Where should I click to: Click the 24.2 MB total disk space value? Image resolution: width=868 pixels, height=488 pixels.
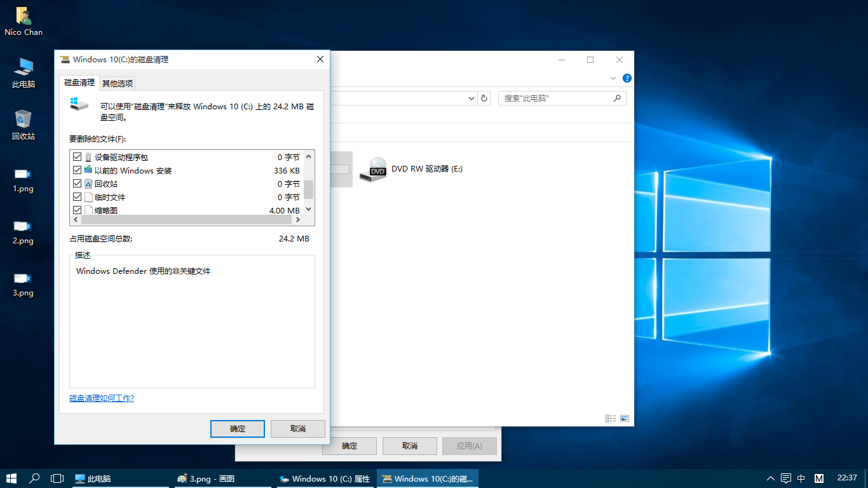pos(294,239)
